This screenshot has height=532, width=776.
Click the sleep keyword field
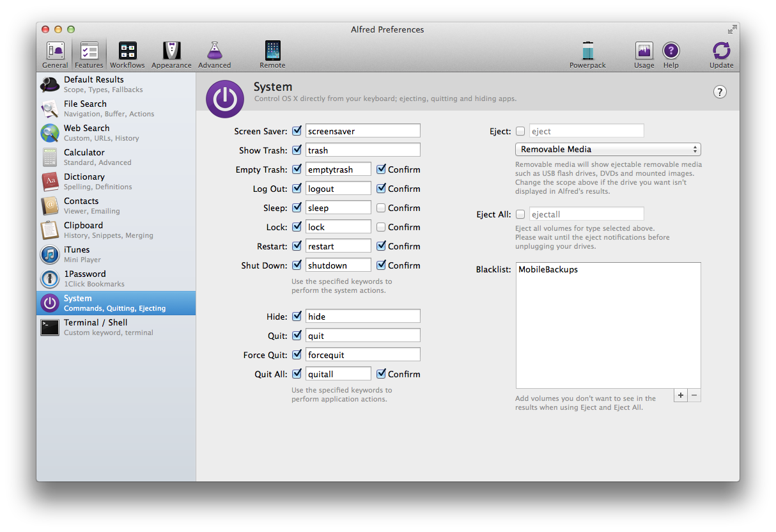(x=338, y=208)
